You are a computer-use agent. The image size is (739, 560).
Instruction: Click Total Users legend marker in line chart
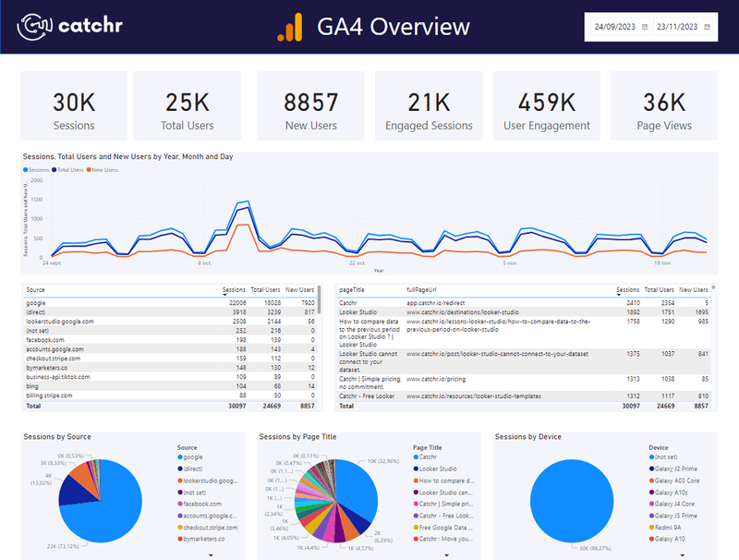coord(55,170)
